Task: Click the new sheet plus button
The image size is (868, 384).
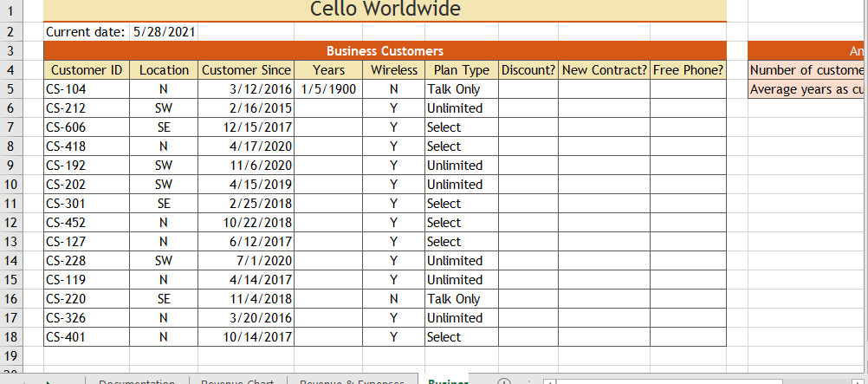Action: tap(505, 381)
